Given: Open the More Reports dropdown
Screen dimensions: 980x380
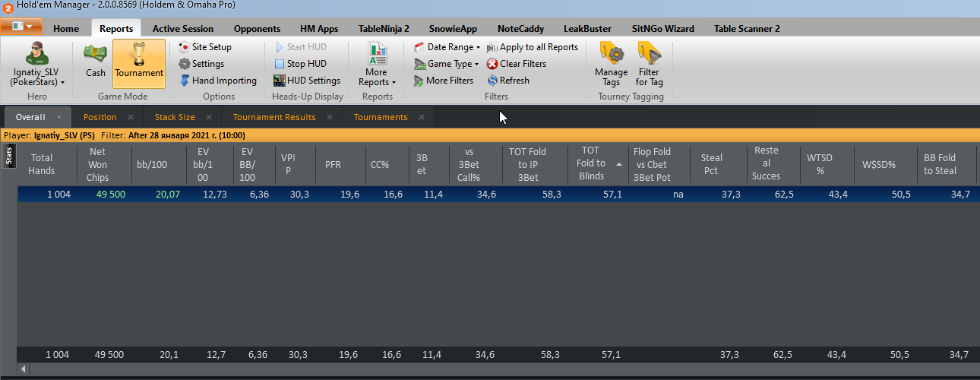Looking at the screenshot, I should 377,65.
